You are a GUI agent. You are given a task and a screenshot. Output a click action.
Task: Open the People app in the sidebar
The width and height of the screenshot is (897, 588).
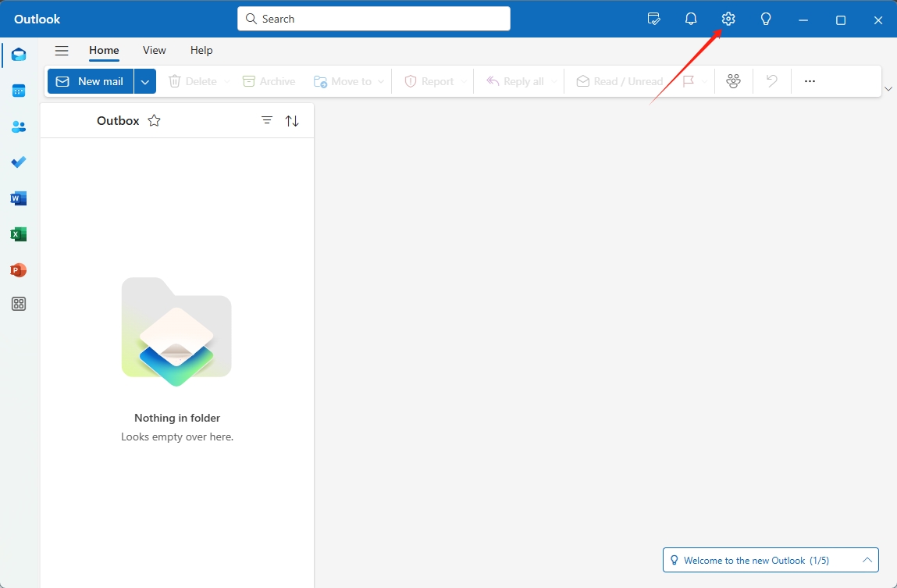[18, 127]
